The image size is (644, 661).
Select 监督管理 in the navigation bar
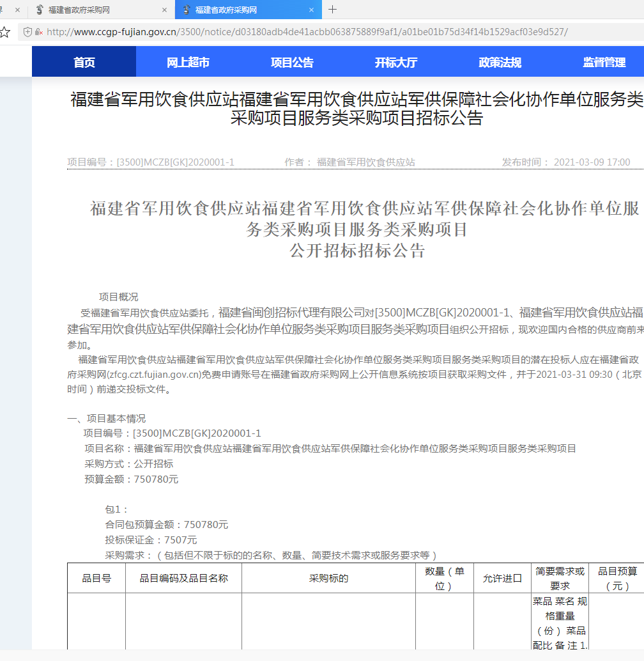[604, 63]
